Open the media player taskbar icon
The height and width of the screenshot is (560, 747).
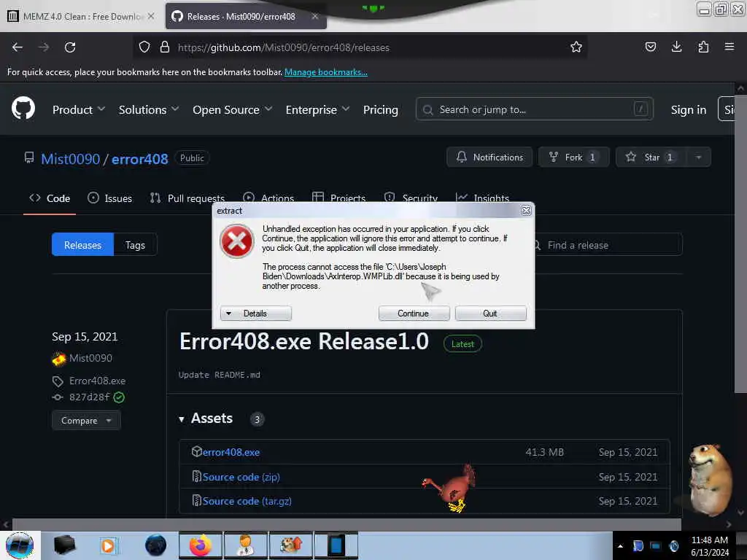109,545
